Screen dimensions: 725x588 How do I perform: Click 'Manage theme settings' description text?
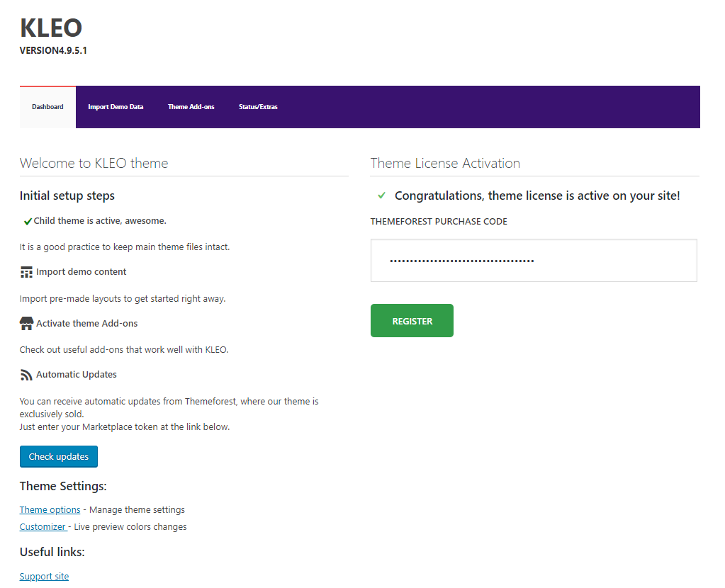137,510
